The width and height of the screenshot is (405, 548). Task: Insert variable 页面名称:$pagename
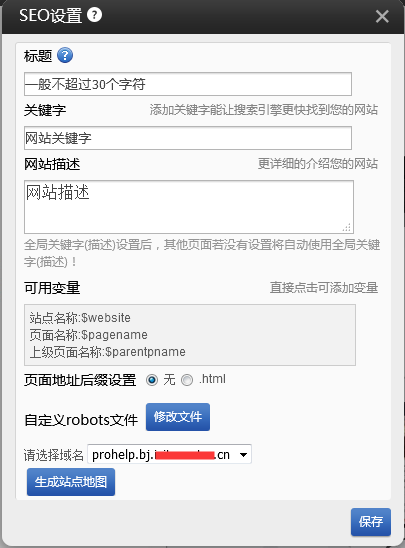88,335
